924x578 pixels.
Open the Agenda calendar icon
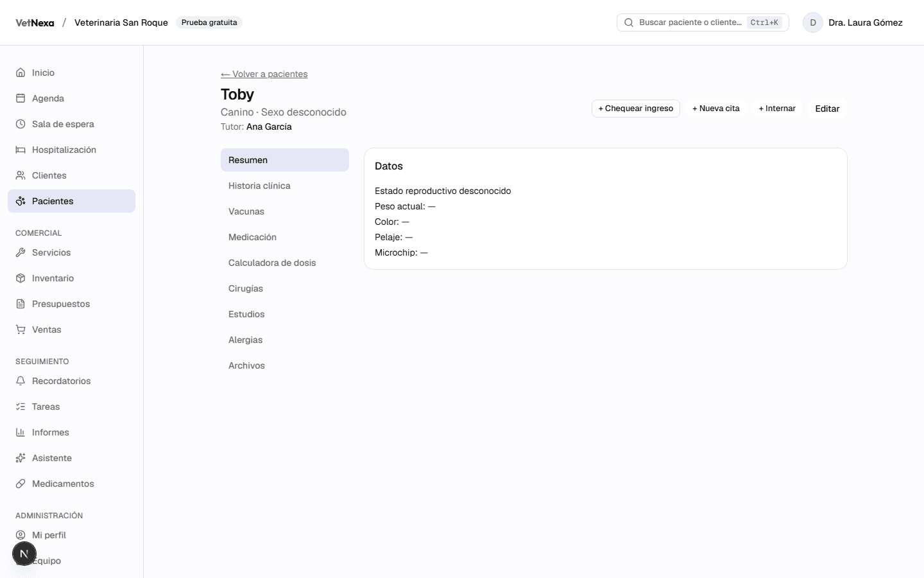pos(21,98)
